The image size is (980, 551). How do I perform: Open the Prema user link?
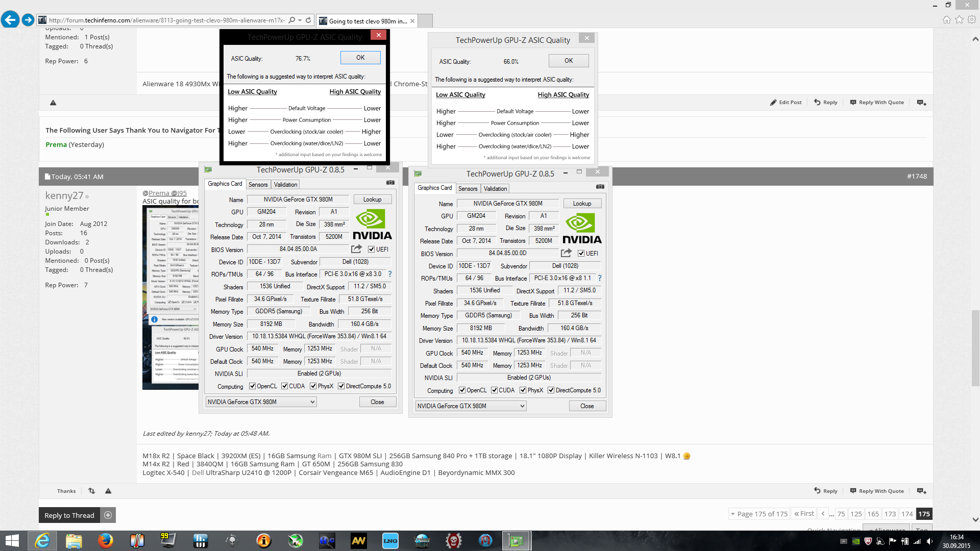click(56, 144)
